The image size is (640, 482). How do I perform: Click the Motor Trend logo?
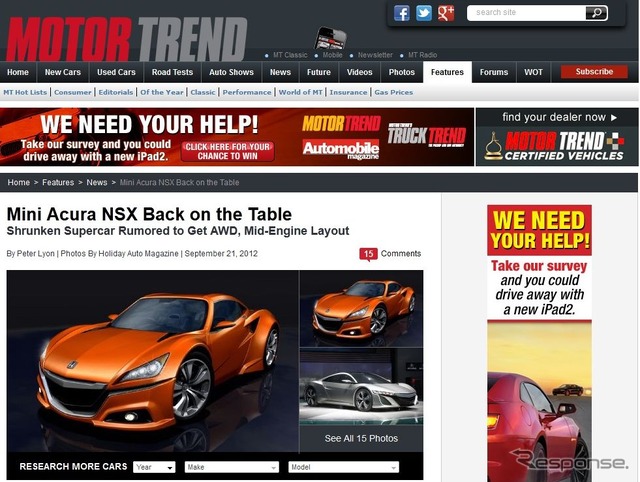tap(127, 39)
